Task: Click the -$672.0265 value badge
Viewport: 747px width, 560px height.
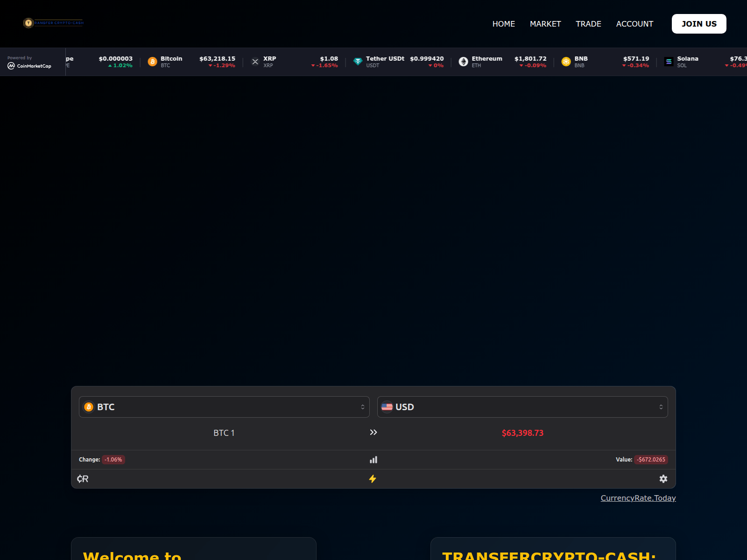Action: [651, 460]
